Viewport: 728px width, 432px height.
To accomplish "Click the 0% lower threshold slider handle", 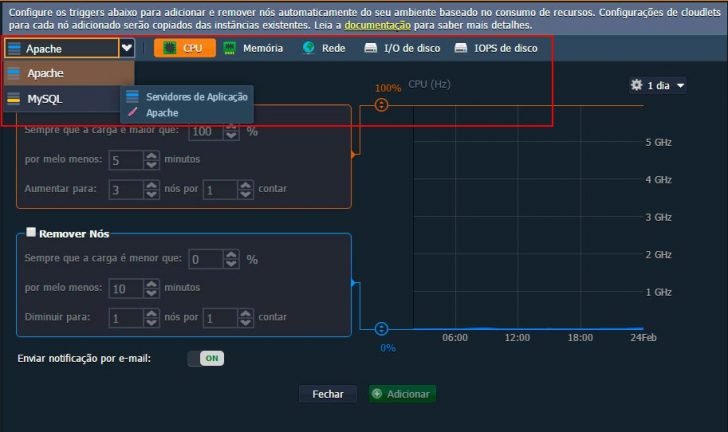I will pyautogui.click(x=381, y=329).
